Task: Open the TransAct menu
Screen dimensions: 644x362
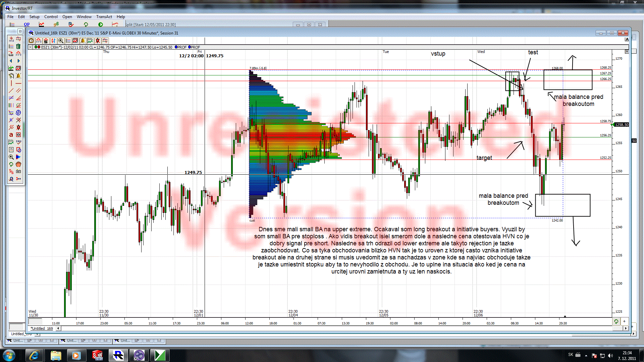Action: tap(104, 16)
